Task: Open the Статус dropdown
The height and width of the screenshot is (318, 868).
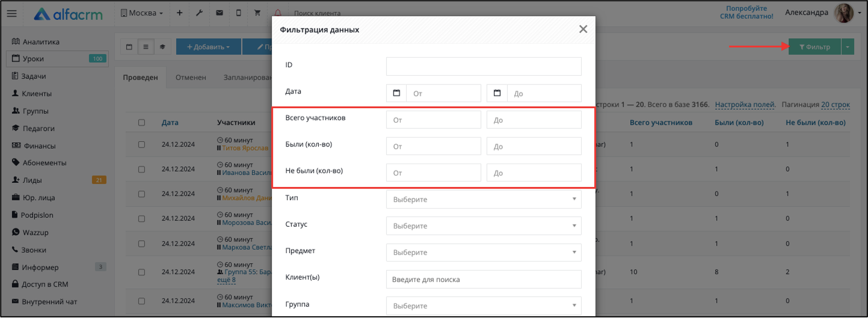Action: [484, 226]
